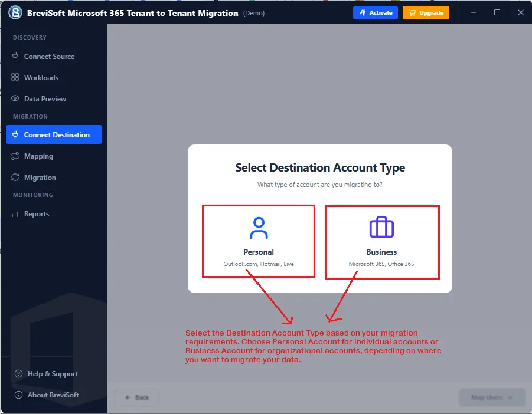Image resolution: width=532 pixels, height=414 pixels.
Task: Click the briefcase icon for Business account
Action: pyautogui.click(x=381, y=227)
